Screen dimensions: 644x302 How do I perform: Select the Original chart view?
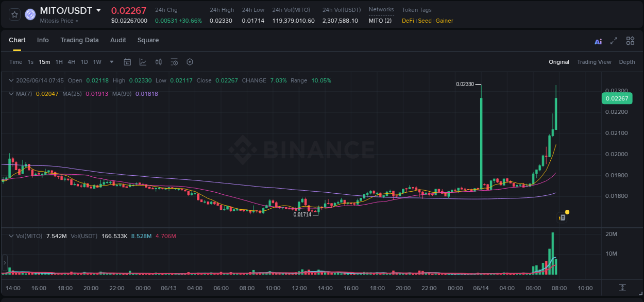pos(559,62)
